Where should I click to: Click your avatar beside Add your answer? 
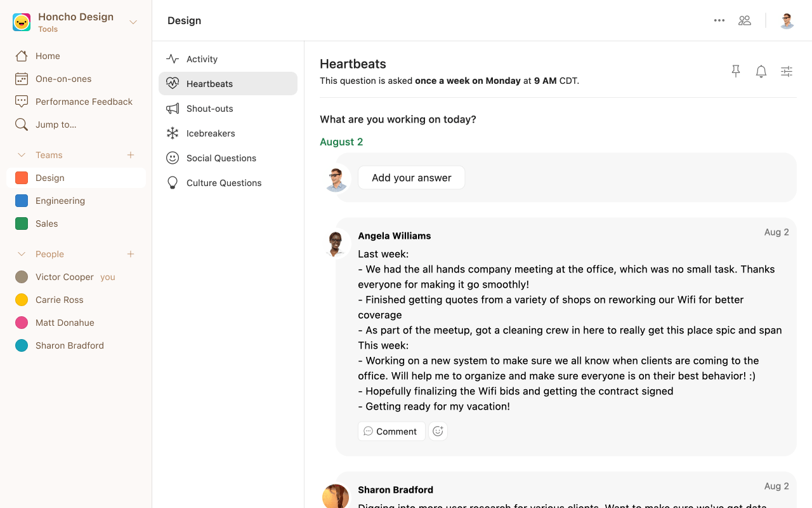tap(336, 178)
